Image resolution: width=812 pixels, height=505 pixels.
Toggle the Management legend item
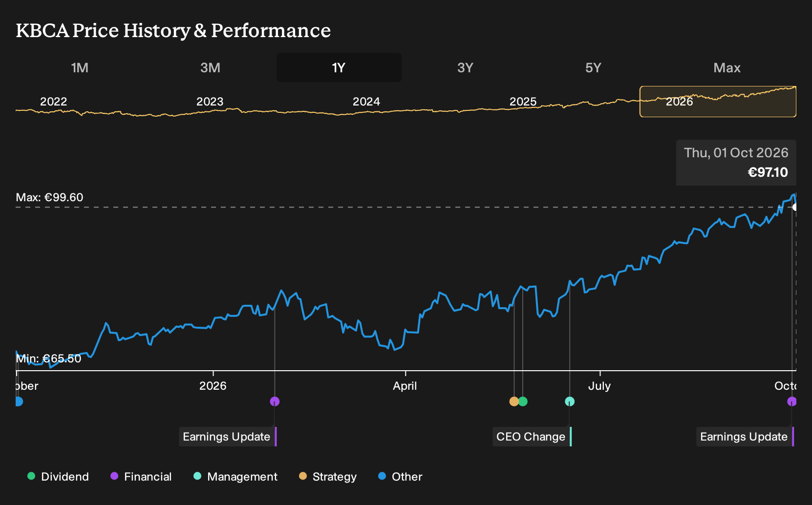[235, 477]
